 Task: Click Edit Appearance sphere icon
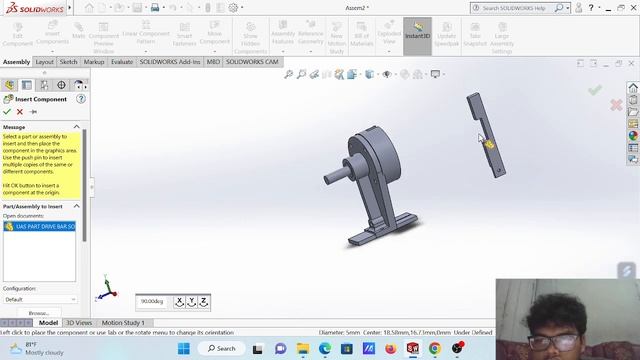tap(404, 74)
